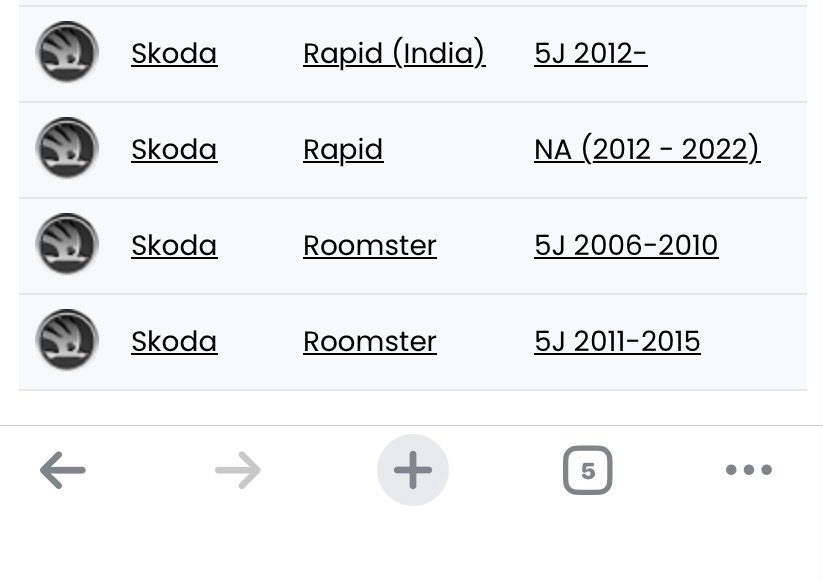Go back with the browser back arrow
The height and width of the screenshot is (580, 823).
click(x=63, y=470)
